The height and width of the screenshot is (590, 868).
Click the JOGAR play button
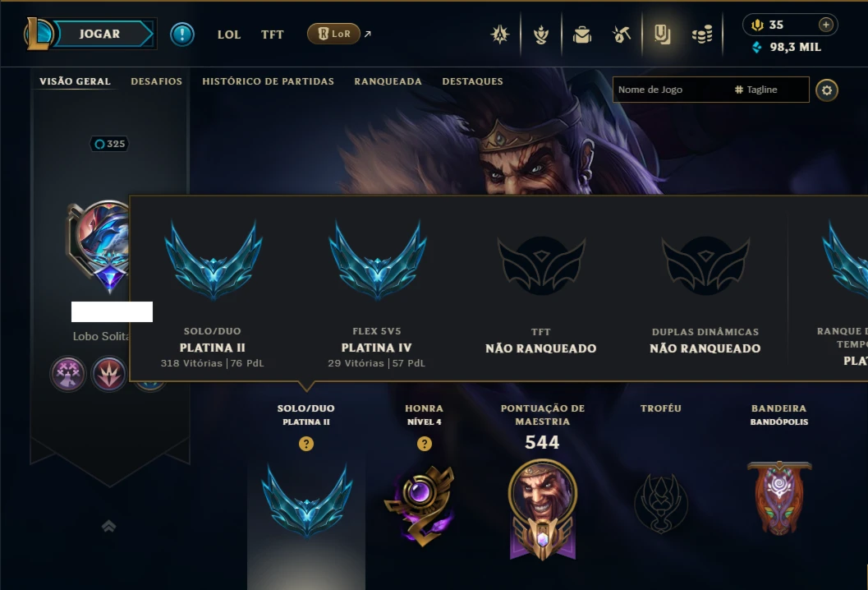click(99, 34)
